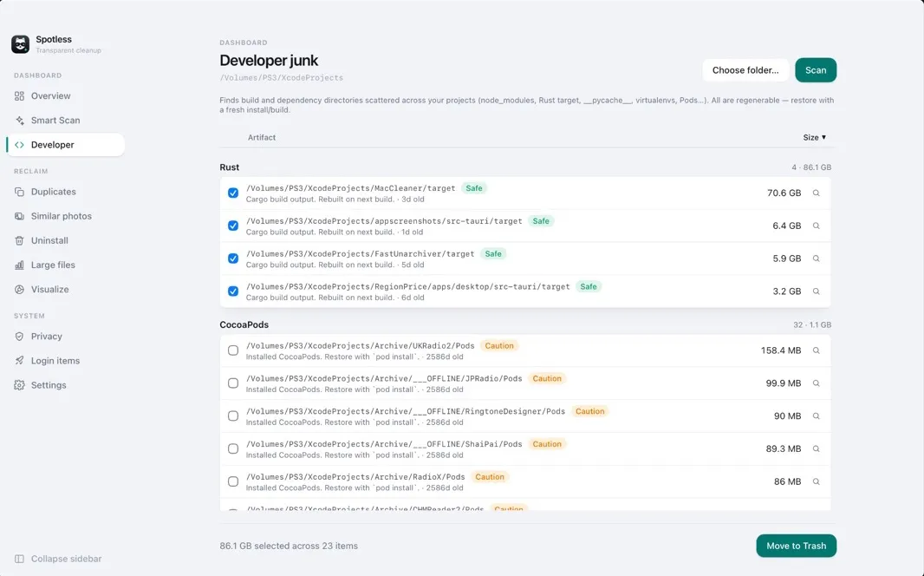Click the Smart Scan sparkle icon

(x=19, y=121)
